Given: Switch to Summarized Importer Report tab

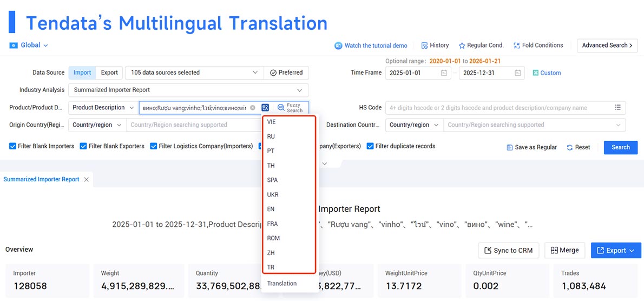Looking at the screenshot, I should click(42, 179).
